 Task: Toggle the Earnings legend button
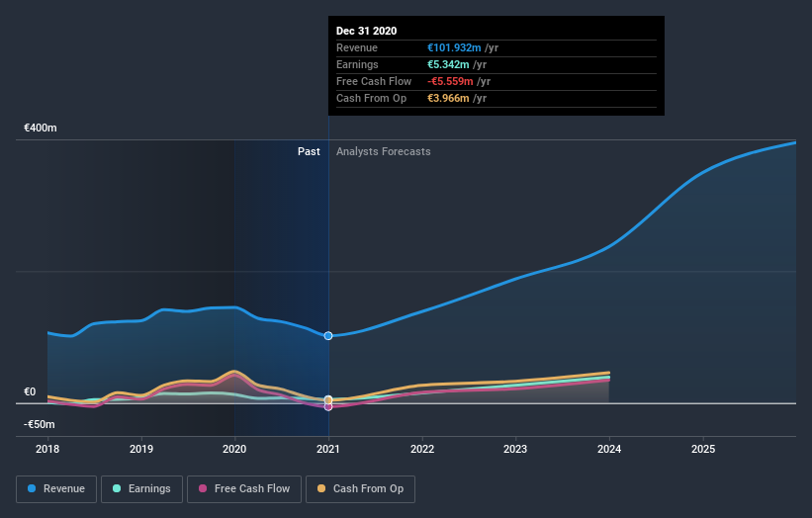[141, 489]
